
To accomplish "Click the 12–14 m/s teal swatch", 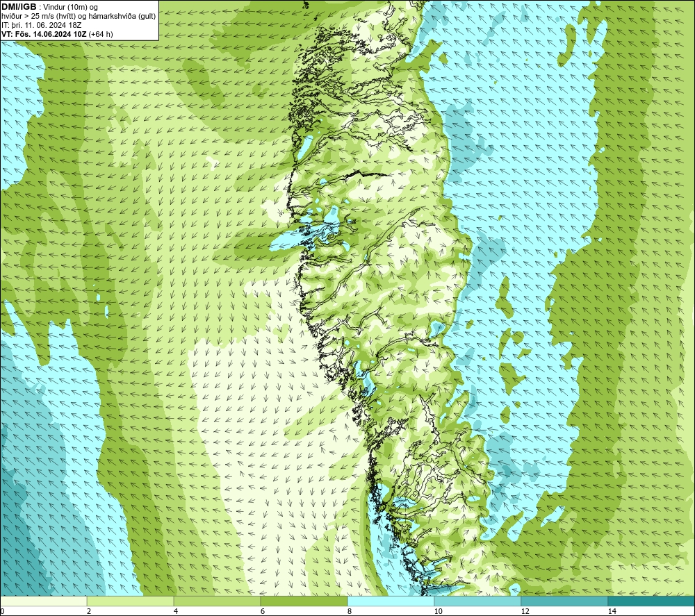I will (564, 601).
